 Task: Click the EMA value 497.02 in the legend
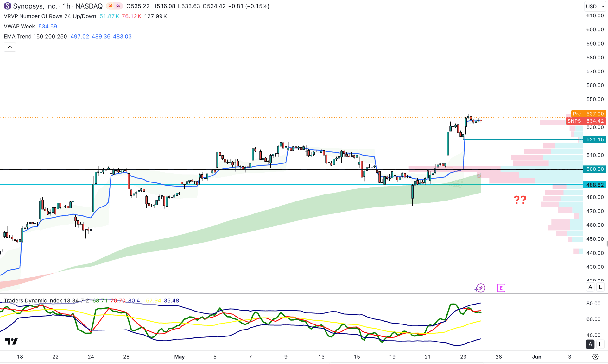[x=80, y=36]
